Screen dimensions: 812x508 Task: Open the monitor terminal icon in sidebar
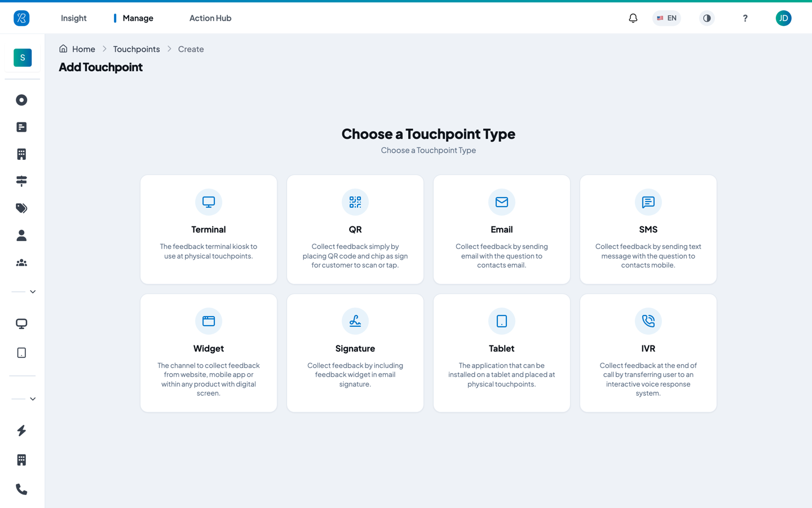(x=21, y=324)
